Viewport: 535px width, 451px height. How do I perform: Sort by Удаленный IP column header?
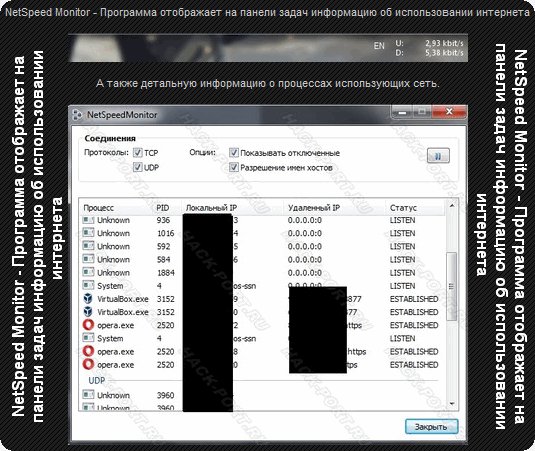(314, 208)
